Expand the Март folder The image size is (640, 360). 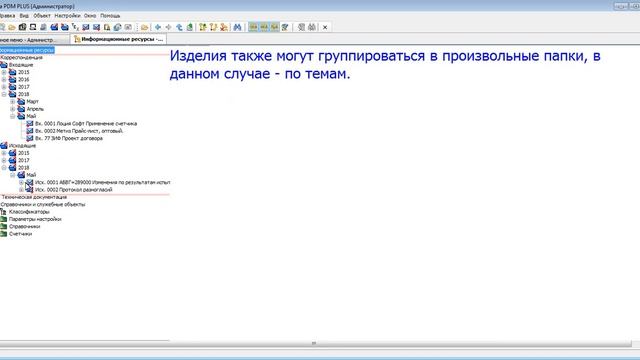pos(13,102)
